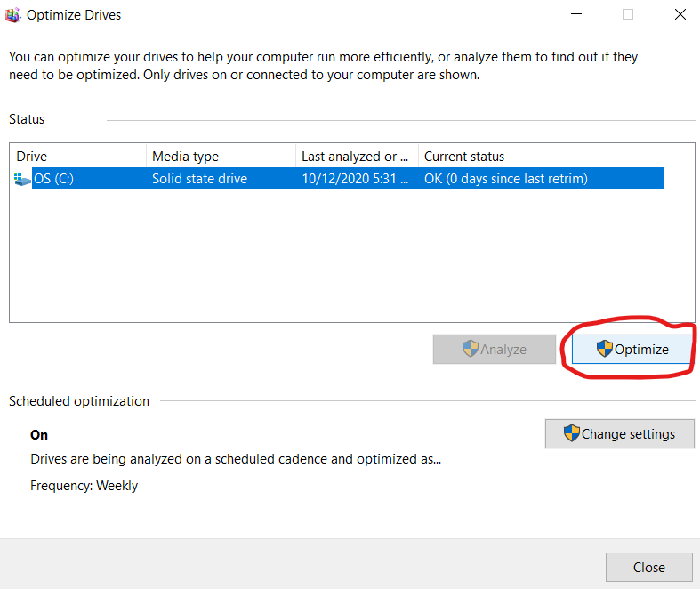Click the shield icon on Optimize button
700x589 pixels.
coord(605,349)
